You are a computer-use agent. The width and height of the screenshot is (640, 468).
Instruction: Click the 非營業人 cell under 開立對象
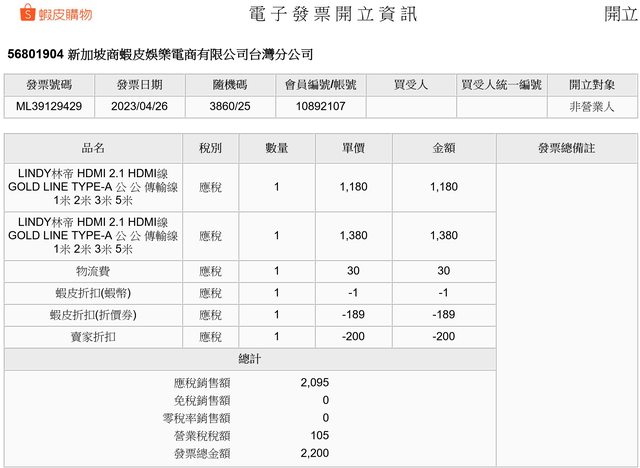pyautogui.click(x=592, y=106)
